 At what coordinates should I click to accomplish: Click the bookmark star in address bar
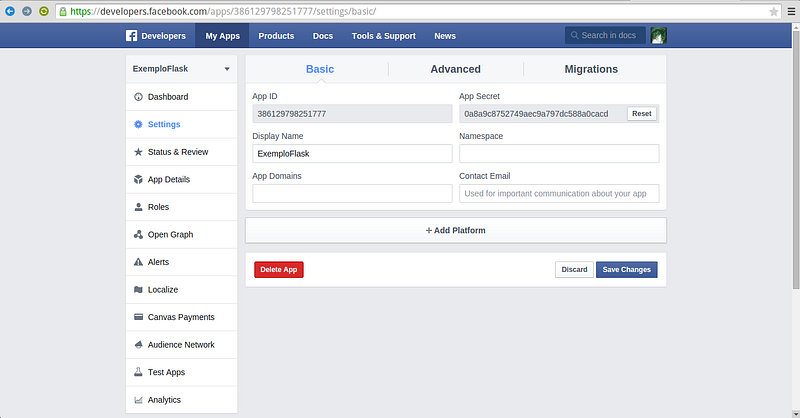(x=773, y=11)
